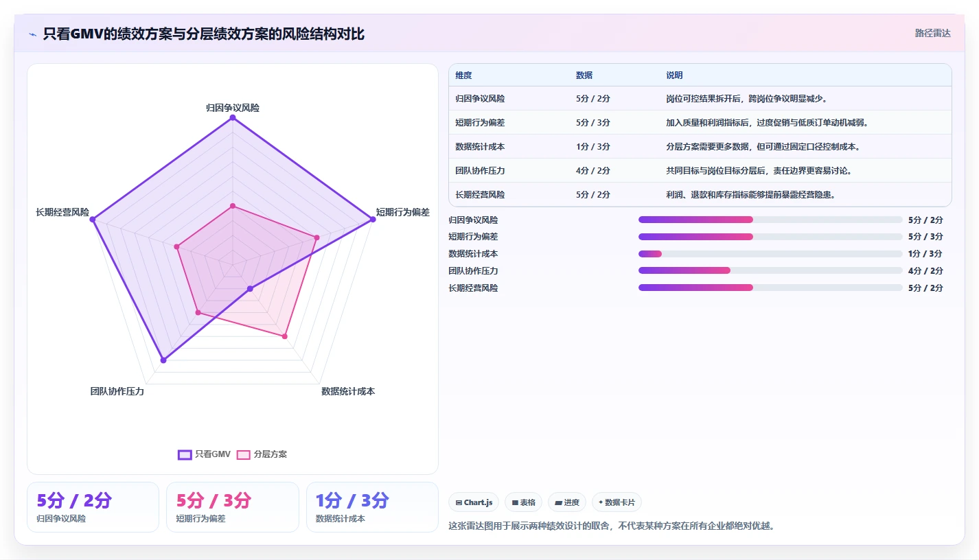Click the title 只看GMV的绩效方案与分层绩效方案的风险结构对比

(203, 34)
